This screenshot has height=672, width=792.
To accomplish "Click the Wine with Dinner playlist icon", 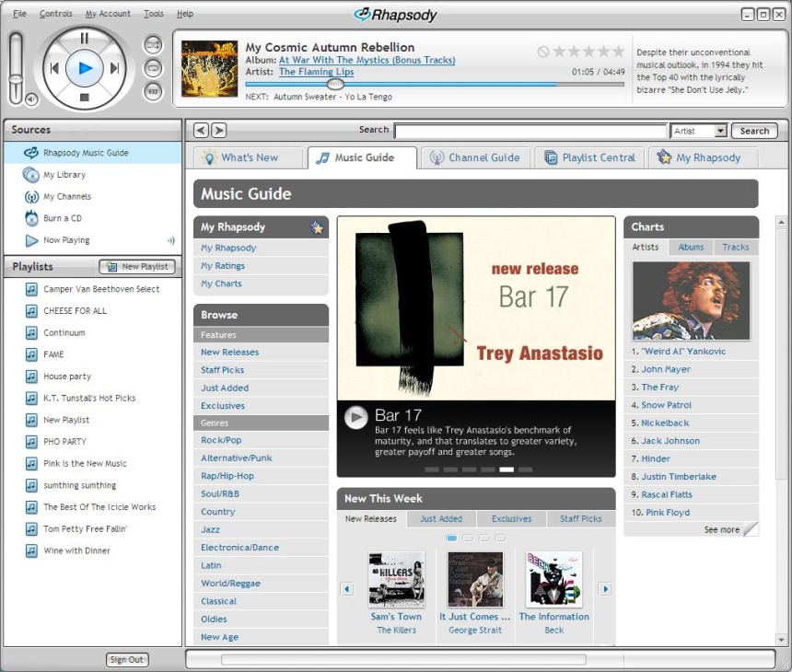I will pyautogui.click(x=31, y=550).
